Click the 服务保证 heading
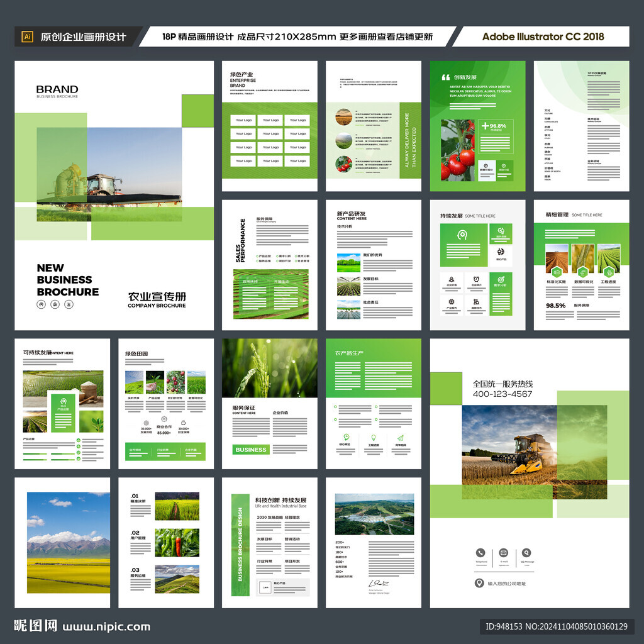The width and height of the screenshot is (644, 644). [243, 408]
